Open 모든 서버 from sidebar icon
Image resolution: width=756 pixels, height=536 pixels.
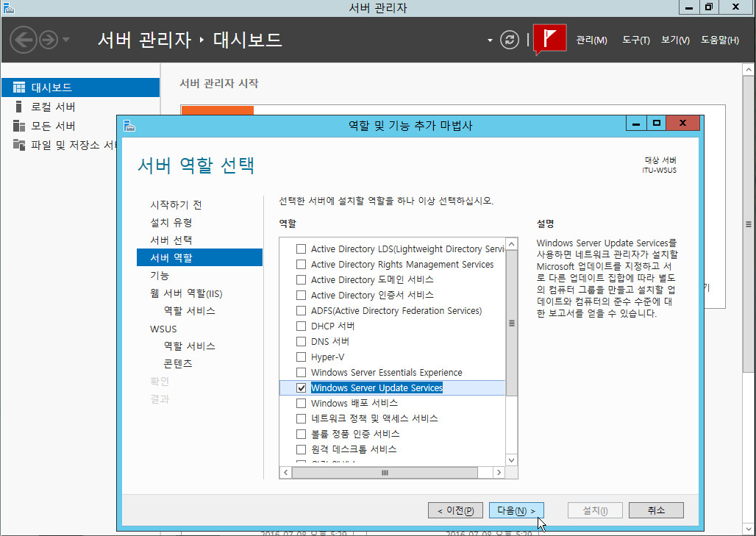point(19,126)
